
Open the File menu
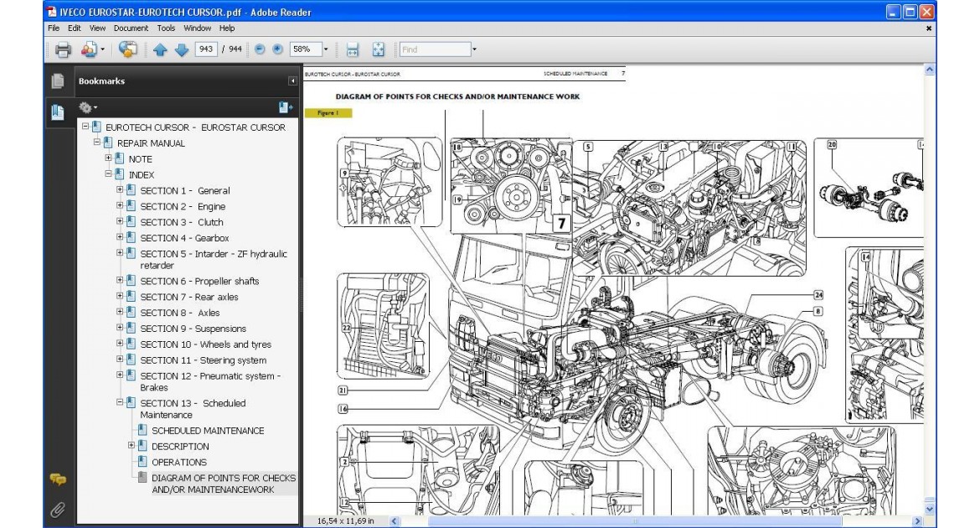click(54, 28)
